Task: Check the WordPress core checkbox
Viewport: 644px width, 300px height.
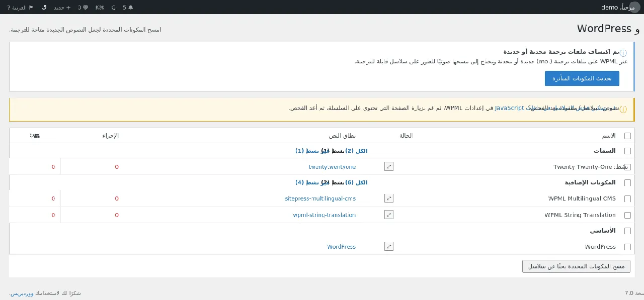Action: 627,247
